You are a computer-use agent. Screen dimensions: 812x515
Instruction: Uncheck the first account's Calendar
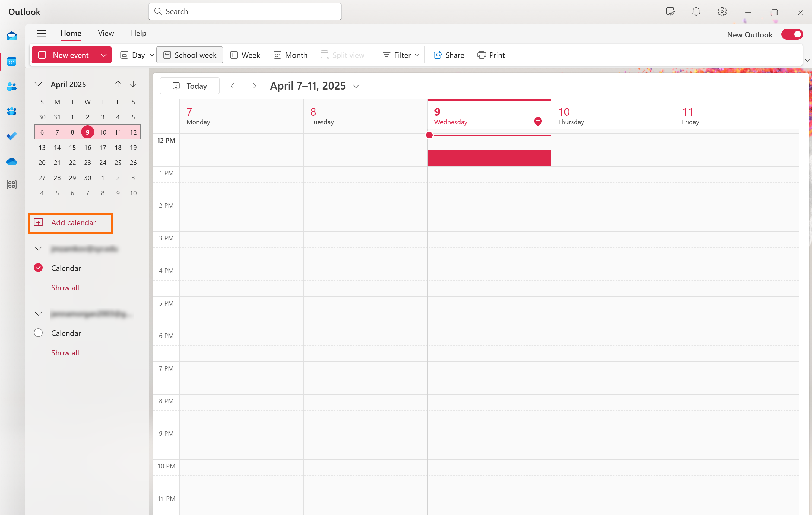coord(39,268)
